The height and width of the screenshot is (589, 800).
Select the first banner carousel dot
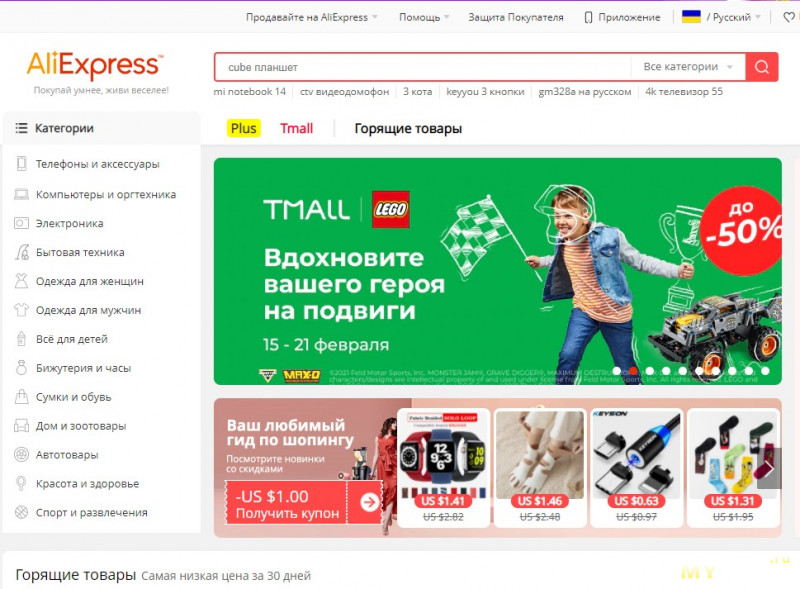coord(617,371)
